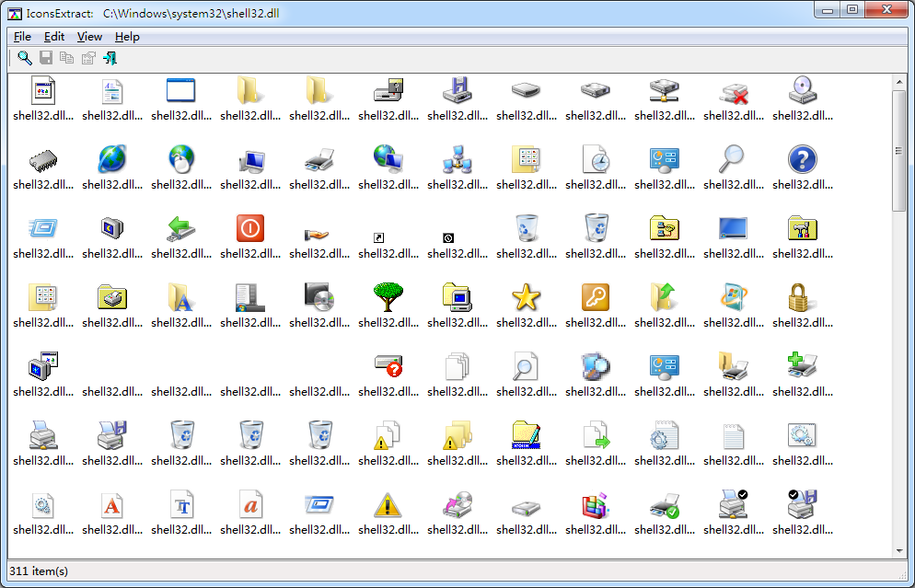Open Properties from the toolbar
This screenshot has width=915, height=588.
pyautogui.click(x=88, y=58)
